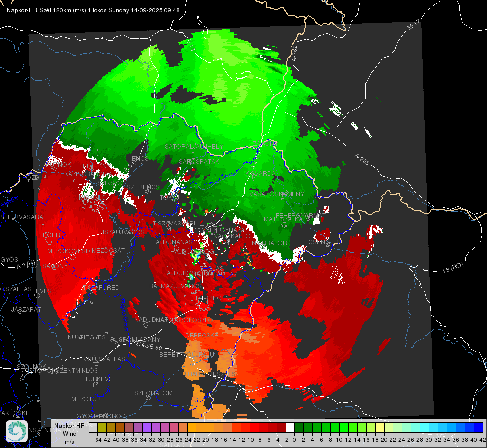Select the NYÍRBÁTOR label
Viewport: 487px width, 448px height.
(x=269, y=243)
